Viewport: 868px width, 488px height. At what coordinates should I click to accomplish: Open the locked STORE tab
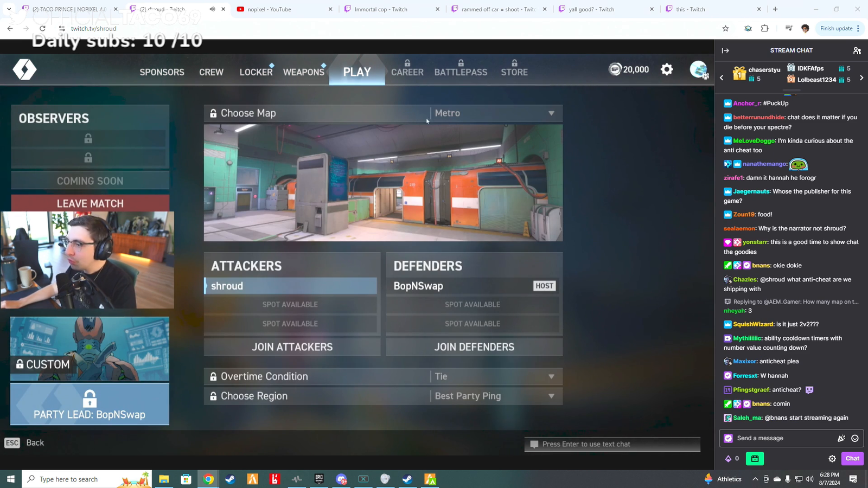[x=514, y=69]
